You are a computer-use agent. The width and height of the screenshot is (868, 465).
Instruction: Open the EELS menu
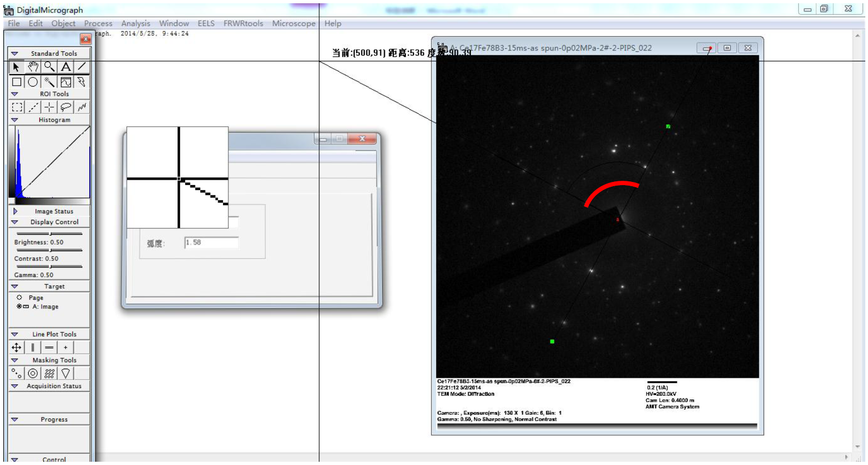click(x=206, y=24)
